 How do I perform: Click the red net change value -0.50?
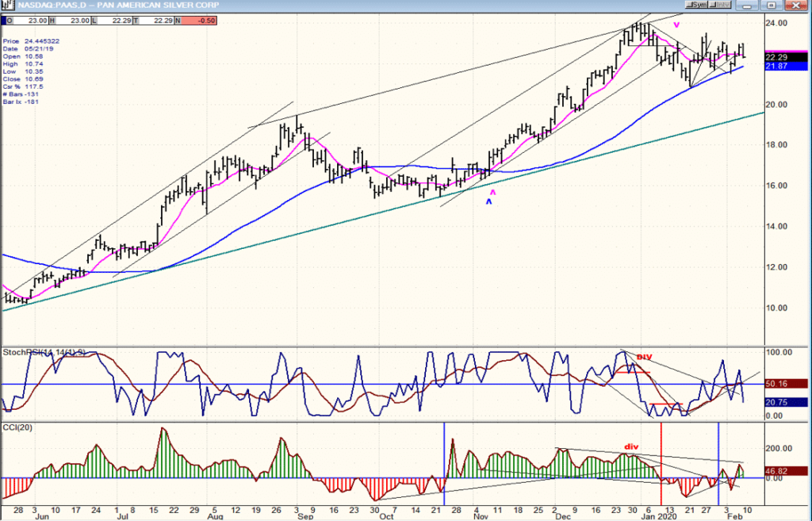pyautogui.click(x=199, y=21)
